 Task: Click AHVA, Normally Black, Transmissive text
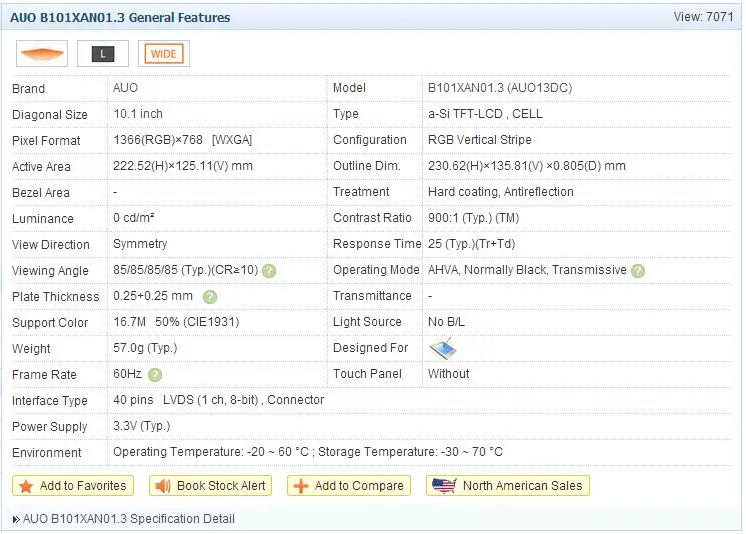[x=527, y=270]
